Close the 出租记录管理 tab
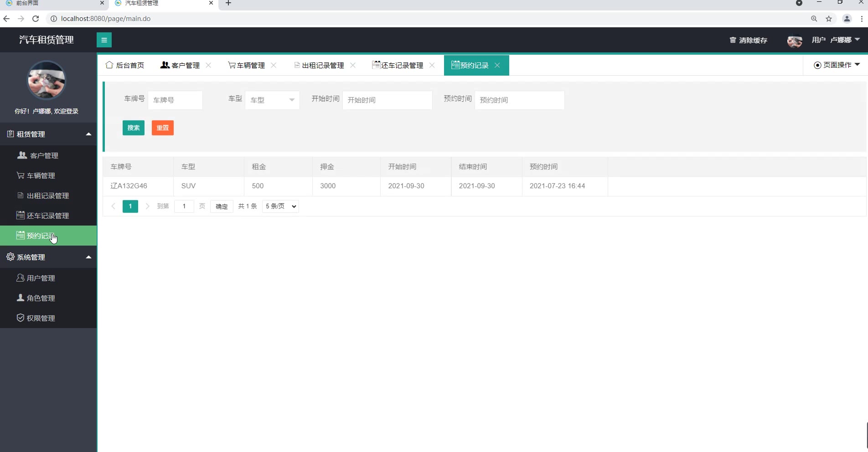The image size is (868, 452). pyautogui.click(x=353, y=65)
